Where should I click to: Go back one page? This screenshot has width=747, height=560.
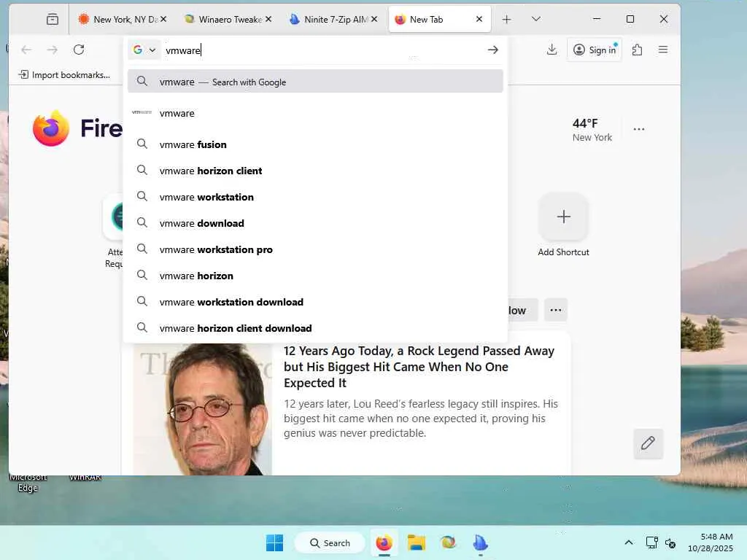[27, 50]
